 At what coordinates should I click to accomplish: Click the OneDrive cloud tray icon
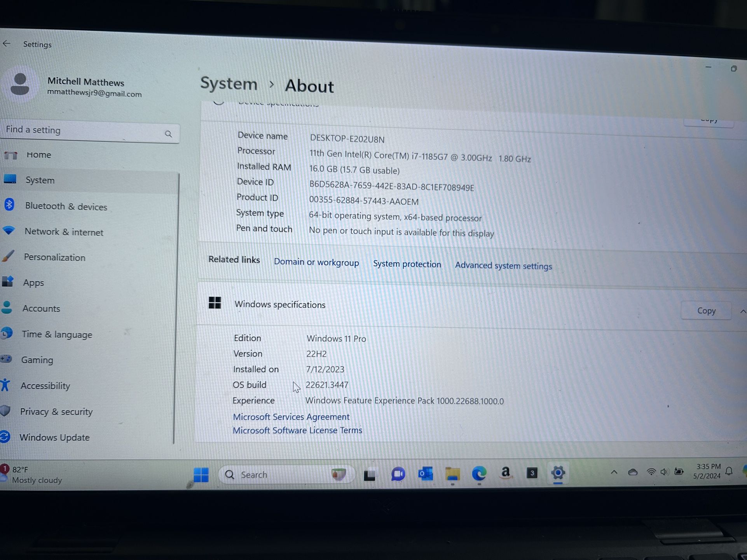633,472
